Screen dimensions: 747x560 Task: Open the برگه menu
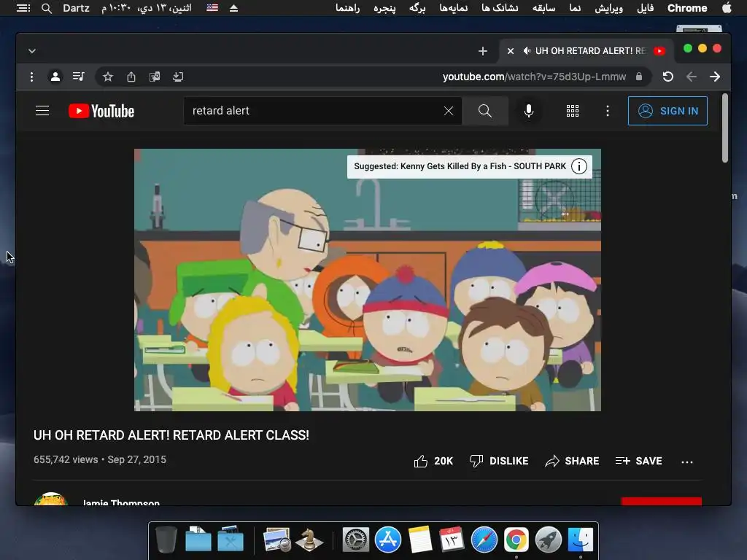[417, 8]
